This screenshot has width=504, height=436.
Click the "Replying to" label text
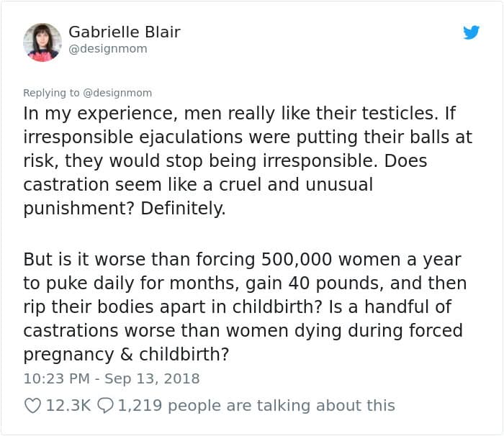tap(51, 93)
